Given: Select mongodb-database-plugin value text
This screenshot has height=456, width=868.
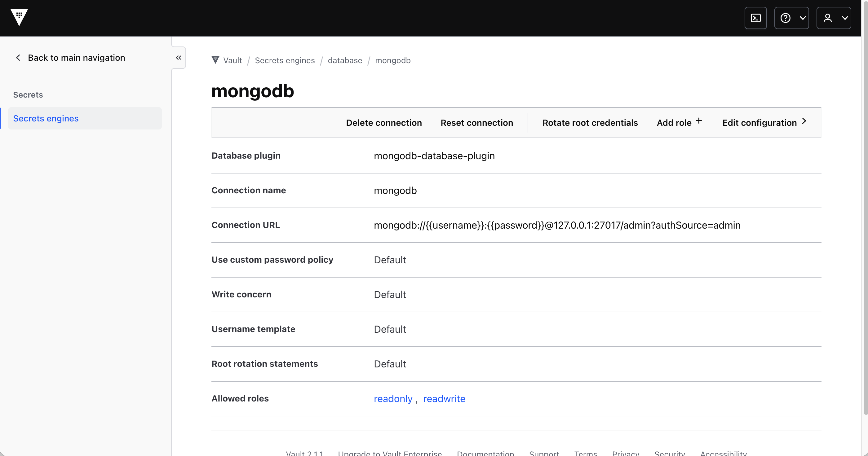Looking at the screenshot, I should 434,156.
